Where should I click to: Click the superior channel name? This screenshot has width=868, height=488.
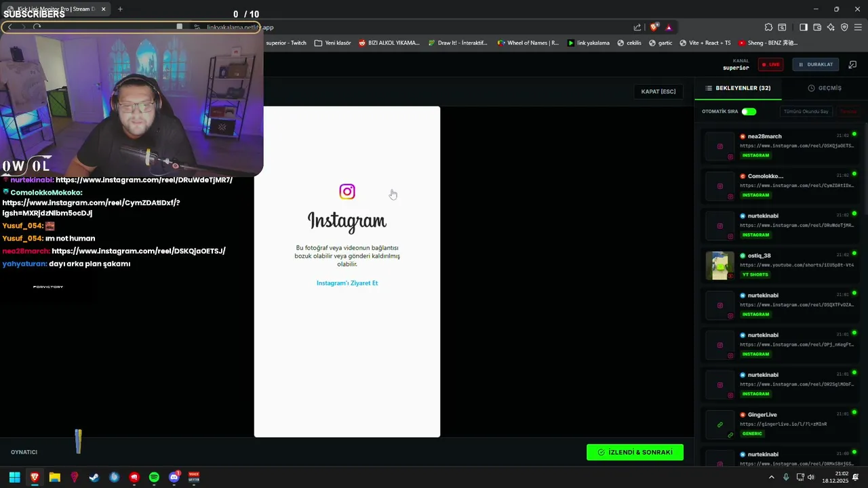736,68
